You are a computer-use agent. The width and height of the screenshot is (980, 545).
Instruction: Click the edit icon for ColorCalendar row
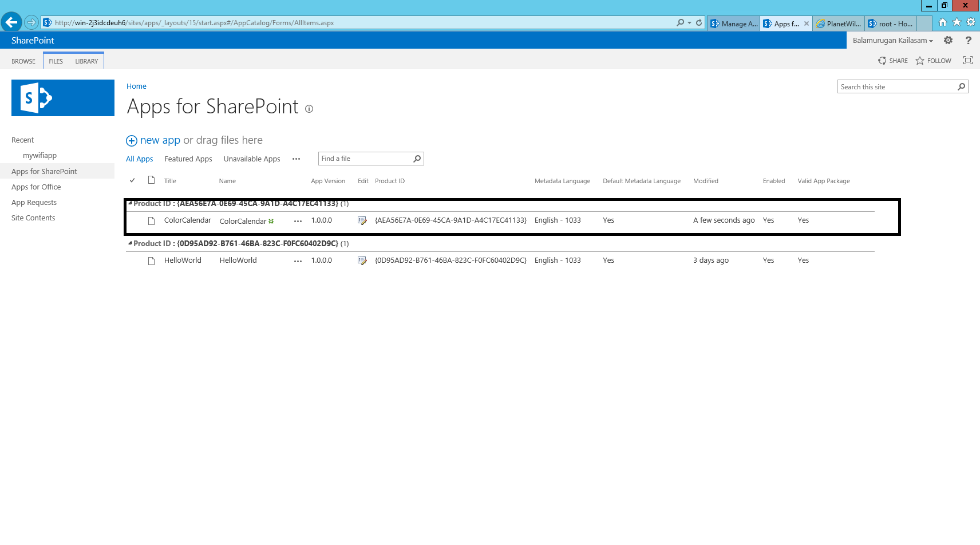tap(362, 220)
